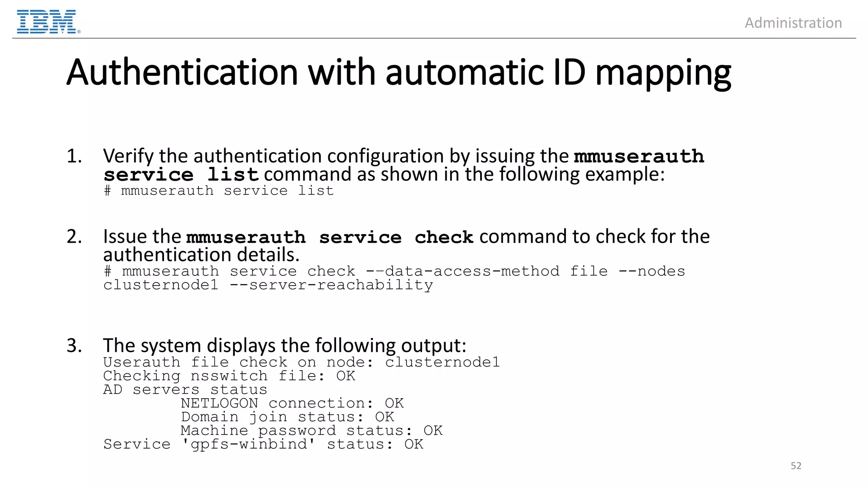Click the slide page number 52

coord(796,466)
